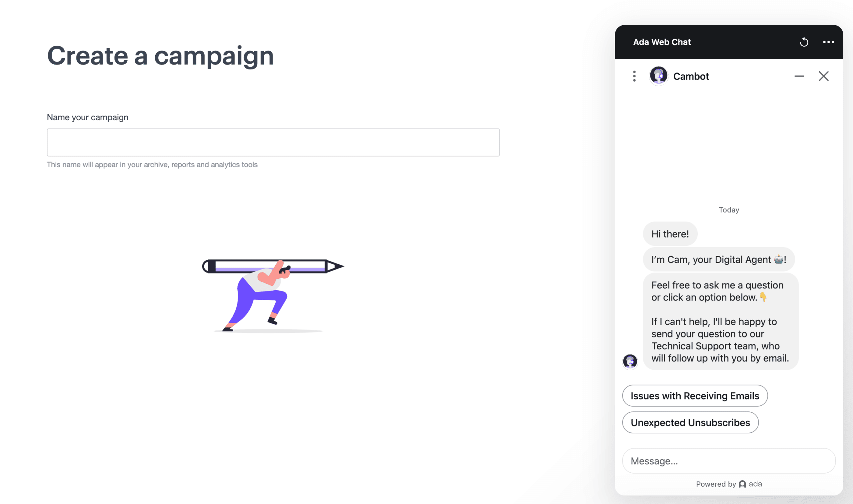The width and height of the screenshot is (853, 504).
Task: Click the ada logo icon in footer
Action: pos(742,484)
